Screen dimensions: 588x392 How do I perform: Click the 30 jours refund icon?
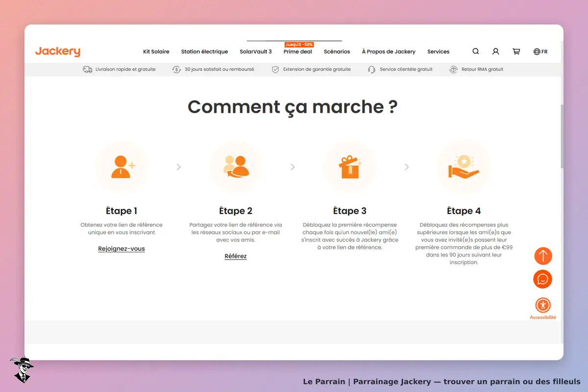tap(176, 70)
